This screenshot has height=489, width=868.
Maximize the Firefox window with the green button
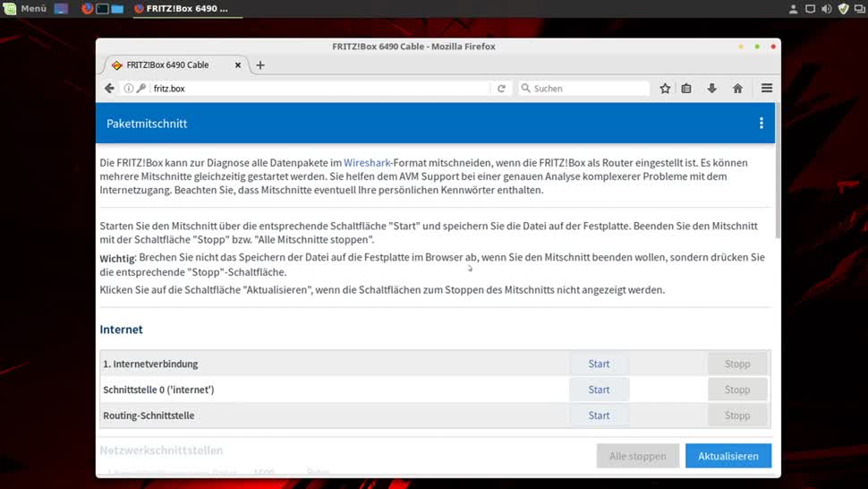pos(757,47)
